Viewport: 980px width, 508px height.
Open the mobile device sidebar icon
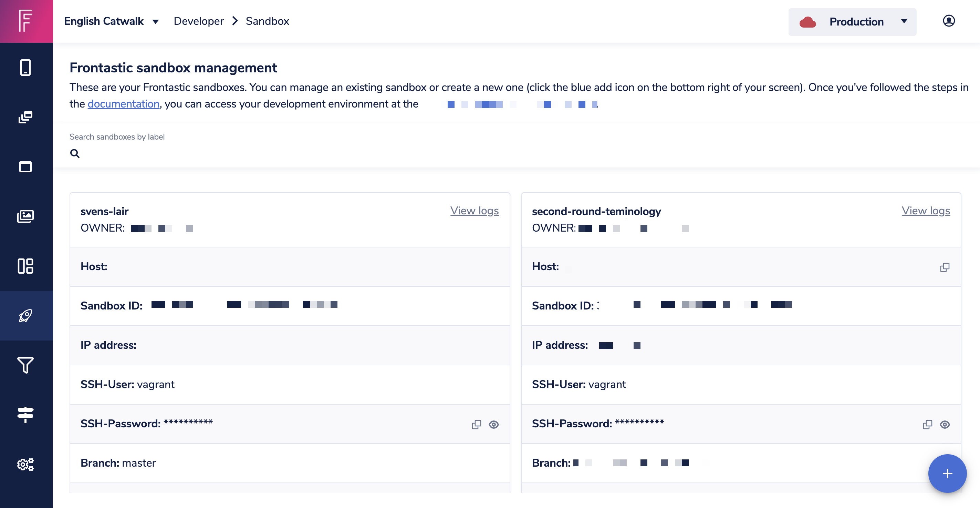coord(25,68)
